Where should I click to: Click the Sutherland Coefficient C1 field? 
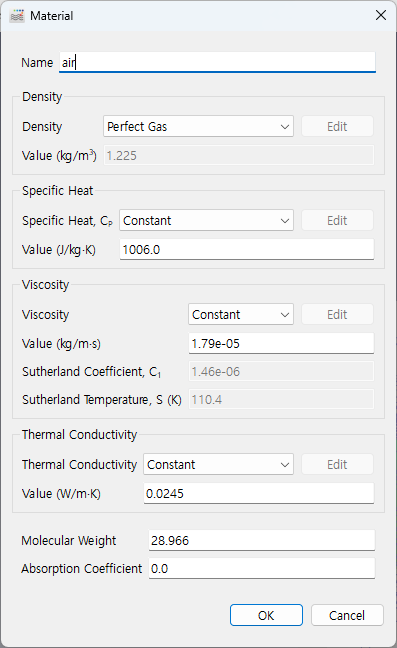[x=281, y=372]
